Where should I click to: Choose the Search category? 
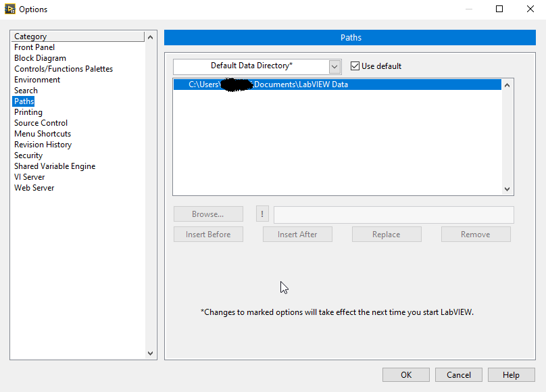click(x=26, y=91)
